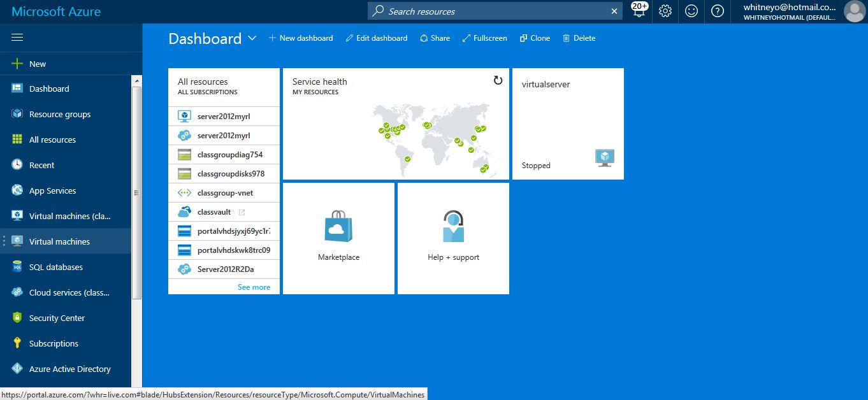Click the Service health tile title
868x400 pixels.
pyautogui.click(x=320, y=82)
